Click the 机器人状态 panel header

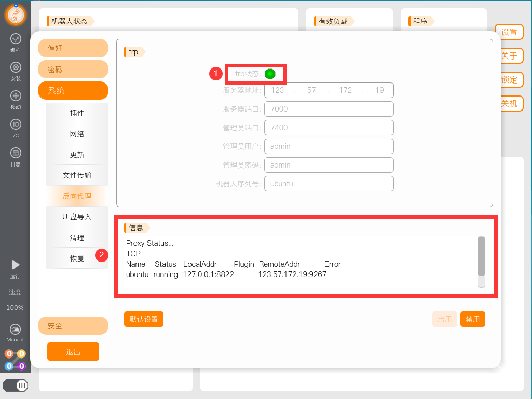(x=70, y=21)
